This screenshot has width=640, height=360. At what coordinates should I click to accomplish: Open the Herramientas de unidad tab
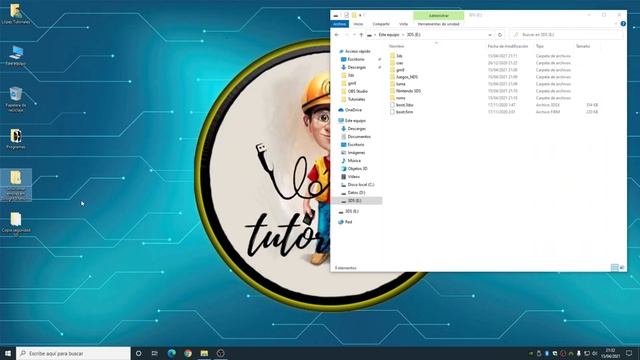click(438, 24)
